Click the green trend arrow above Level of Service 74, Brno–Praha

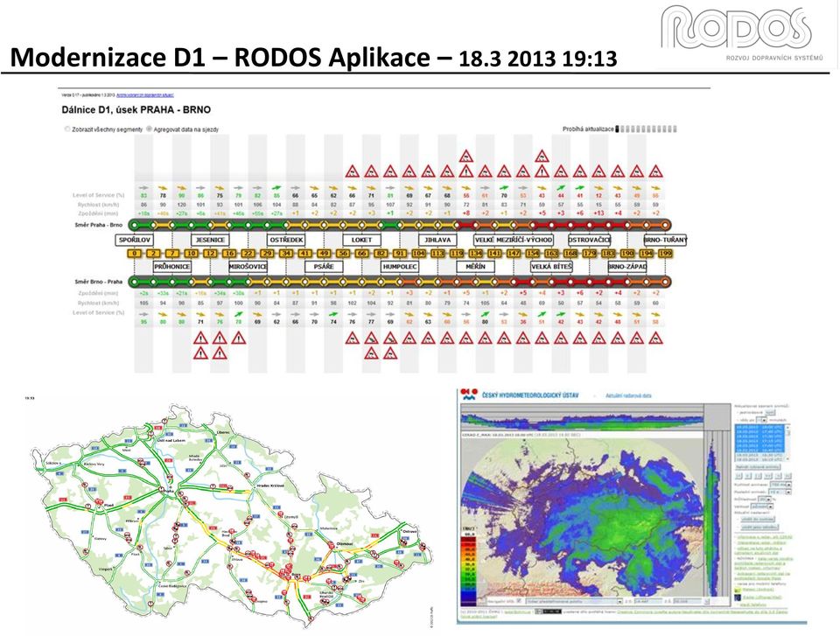[x=333, y=314]
